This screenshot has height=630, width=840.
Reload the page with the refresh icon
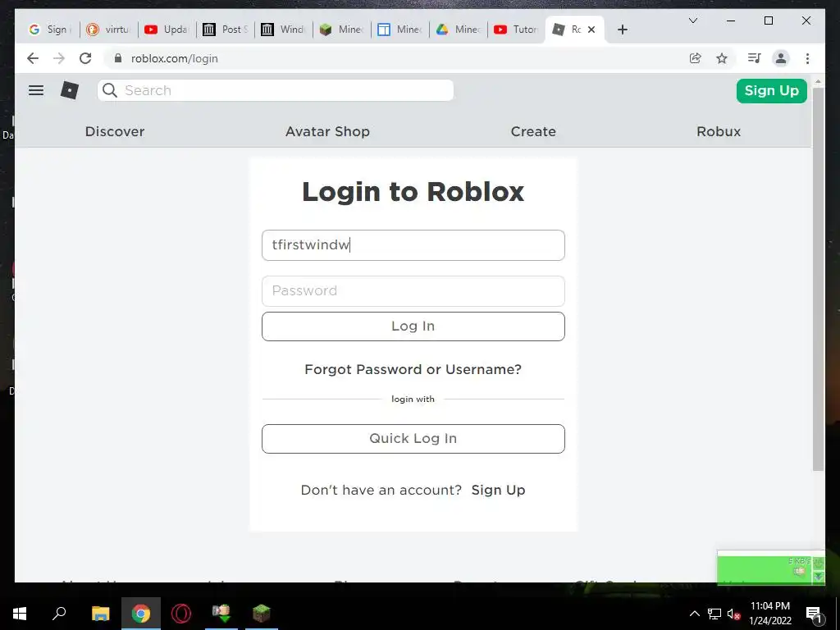click(x=85, y=58)
